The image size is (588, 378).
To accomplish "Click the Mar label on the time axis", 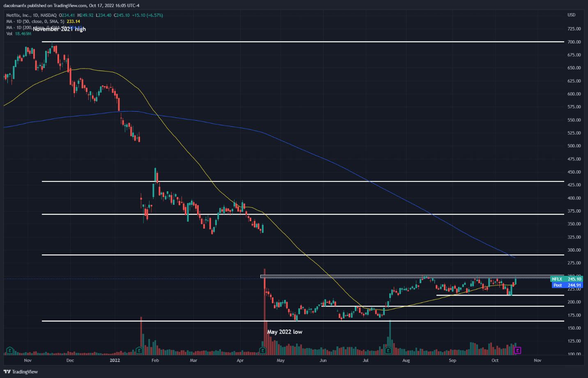I will pyautogui.click(x=193, y=360).
